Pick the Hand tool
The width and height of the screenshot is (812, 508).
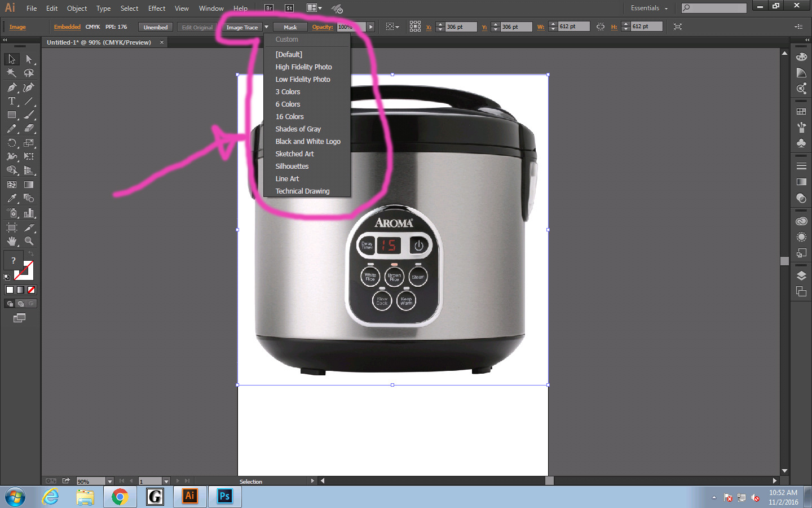(12, 241)
